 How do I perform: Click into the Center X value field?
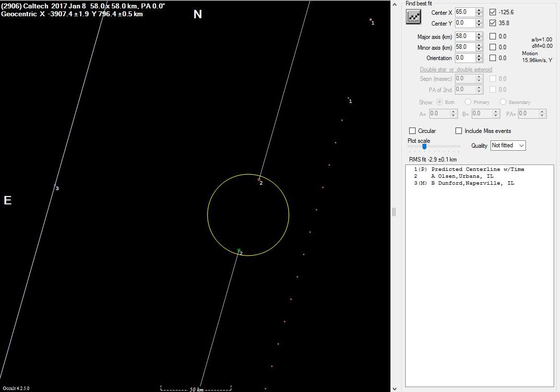tap(464, 12)
